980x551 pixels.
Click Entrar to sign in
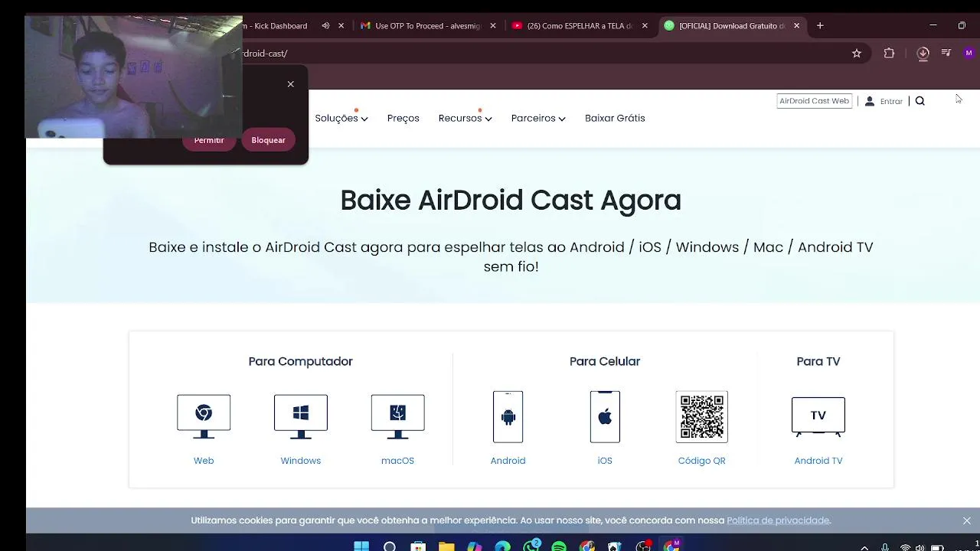coord(891,101)
